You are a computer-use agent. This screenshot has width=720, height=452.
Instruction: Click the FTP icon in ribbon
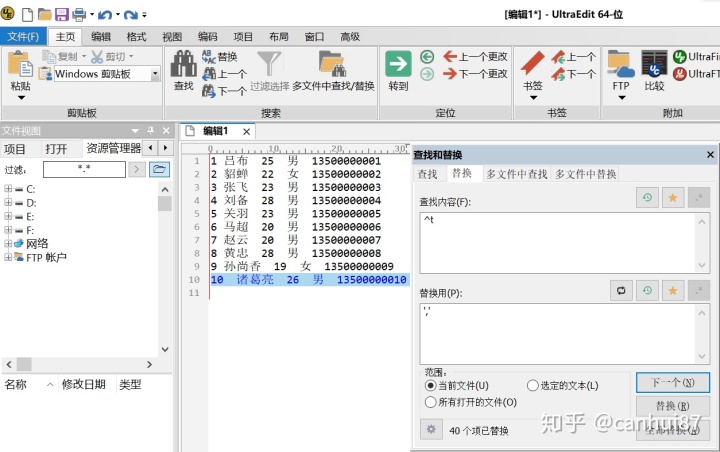pyautogui.click(x=621, y=64)
